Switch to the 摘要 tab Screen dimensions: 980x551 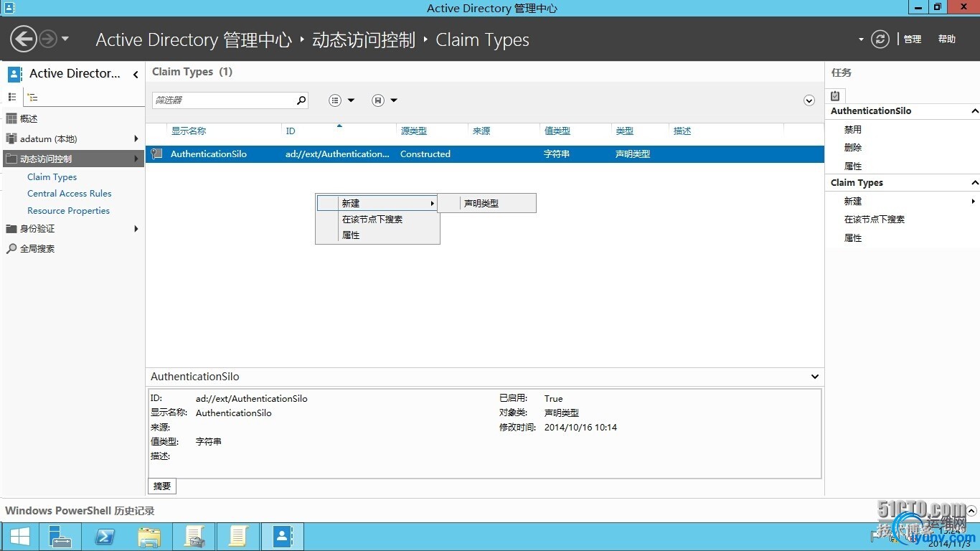tap(162, 486)
